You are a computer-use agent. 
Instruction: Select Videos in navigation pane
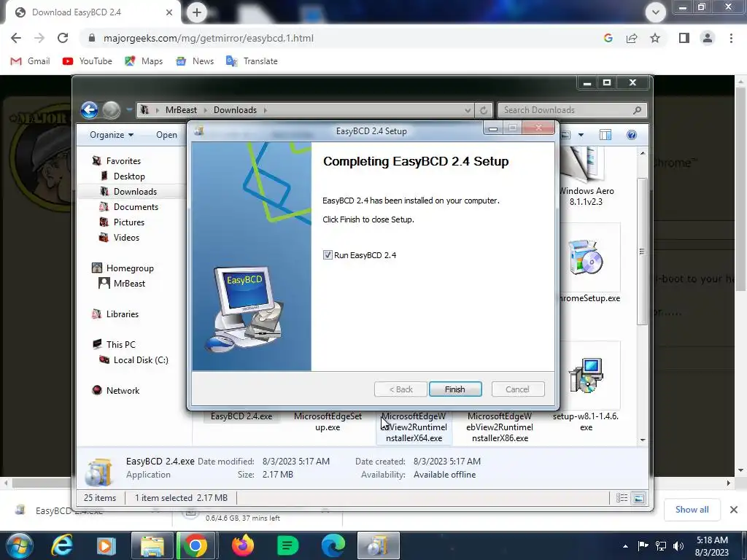pyautogui.click(x=126, y=237)
